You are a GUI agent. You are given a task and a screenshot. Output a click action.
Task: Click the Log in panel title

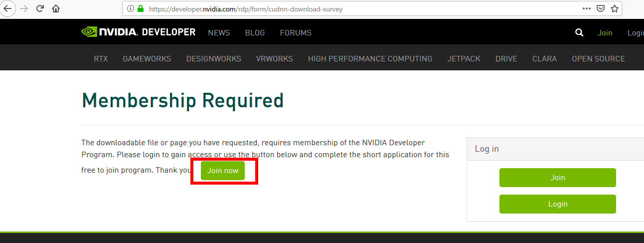(487, 149)
